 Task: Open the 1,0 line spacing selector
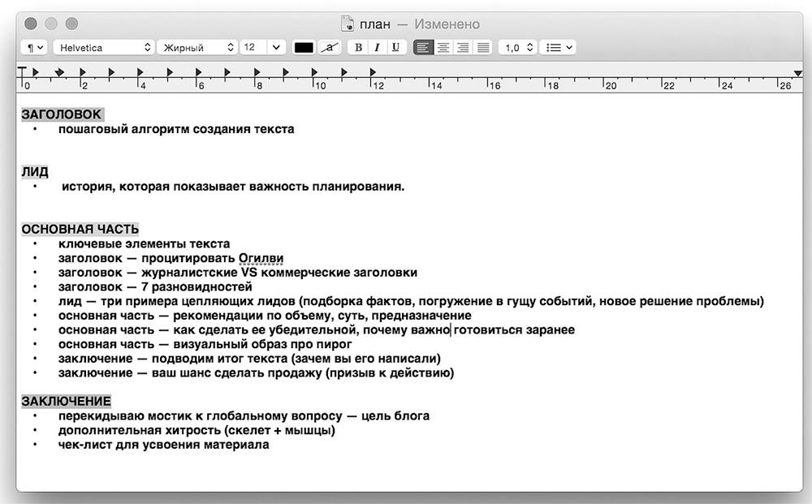[518, 48]
